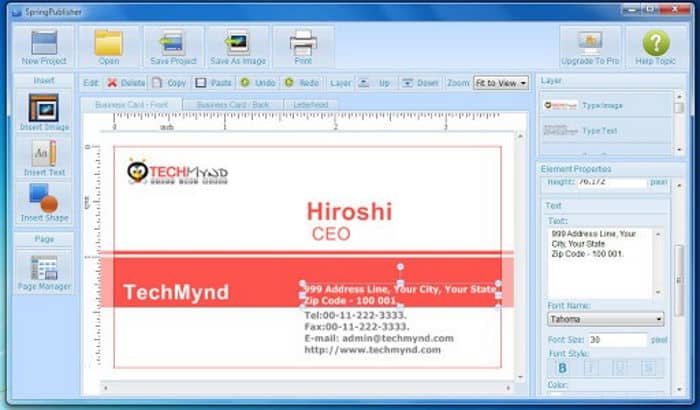
Task: Toggle Italic font style
Action: click(591, 368)
